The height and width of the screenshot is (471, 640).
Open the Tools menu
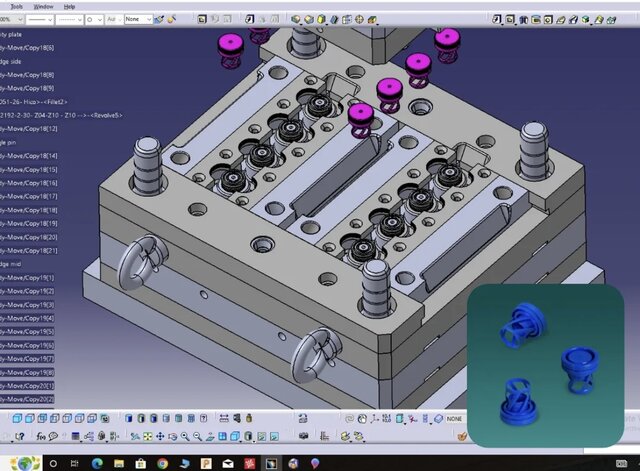[16, 6]
